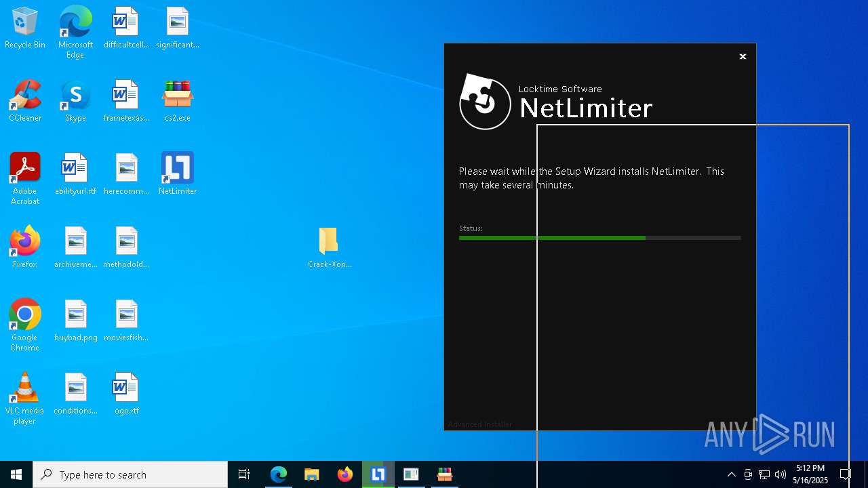Open CCleaner desktop shortcut

25,102
